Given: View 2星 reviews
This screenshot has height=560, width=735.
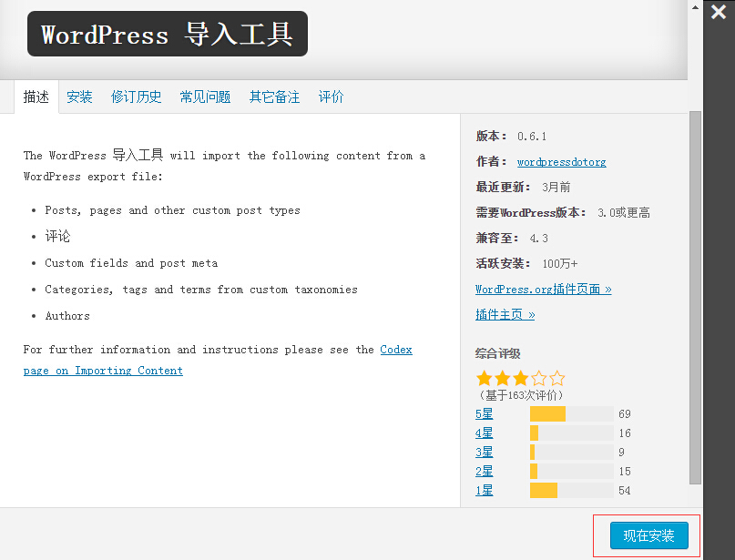Looking at the screenshot, I should pyautogui.click(x=485, y=472).
